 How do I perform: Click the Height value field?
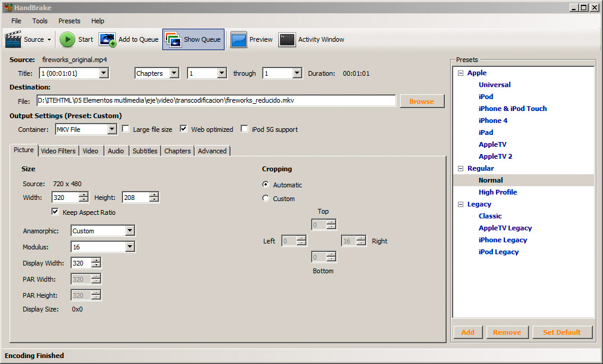coord(136,198)
